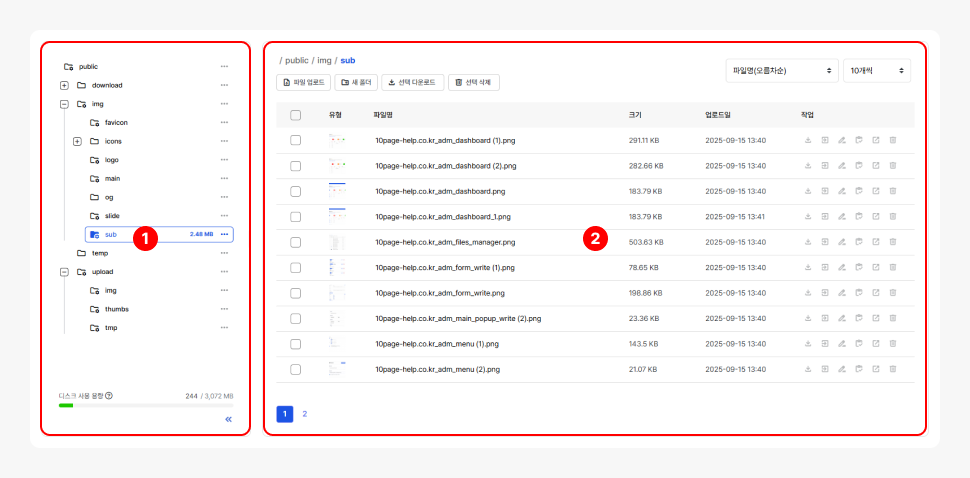Rename dashboard.png with its pencil icon
The width and height of the screenshot is (970, 478).
point(842,191)
